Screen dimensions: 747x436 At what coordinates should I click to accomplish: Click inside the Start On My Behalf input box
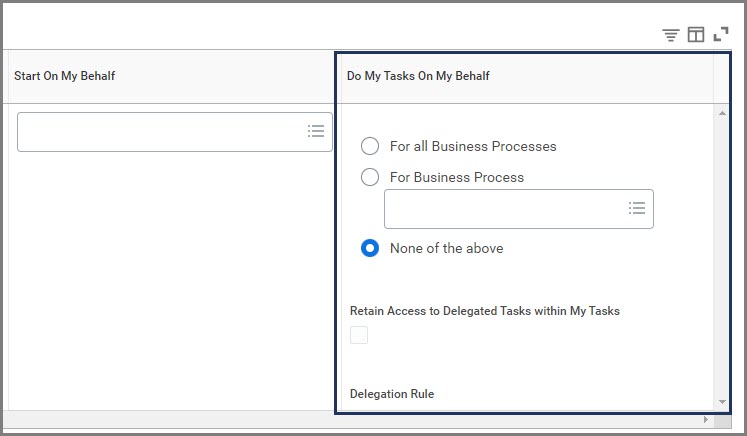click(160, 131)
